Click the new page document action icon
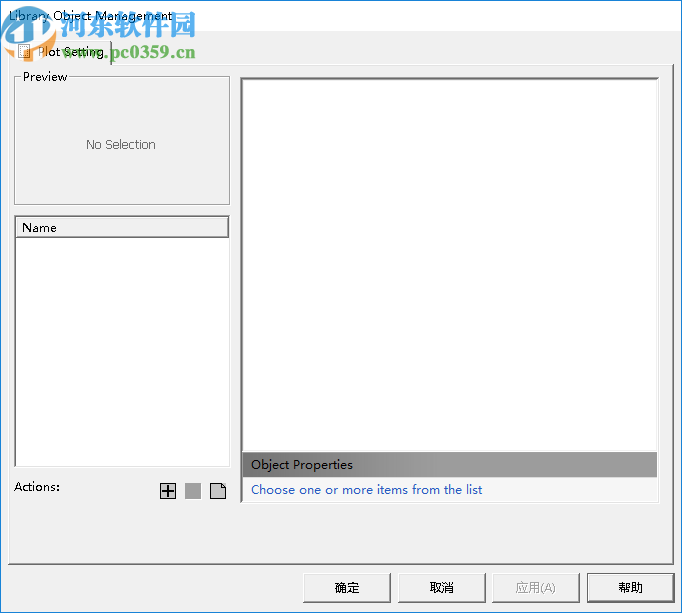This screenshot has height=613, width=682. [x=218, y=491]
